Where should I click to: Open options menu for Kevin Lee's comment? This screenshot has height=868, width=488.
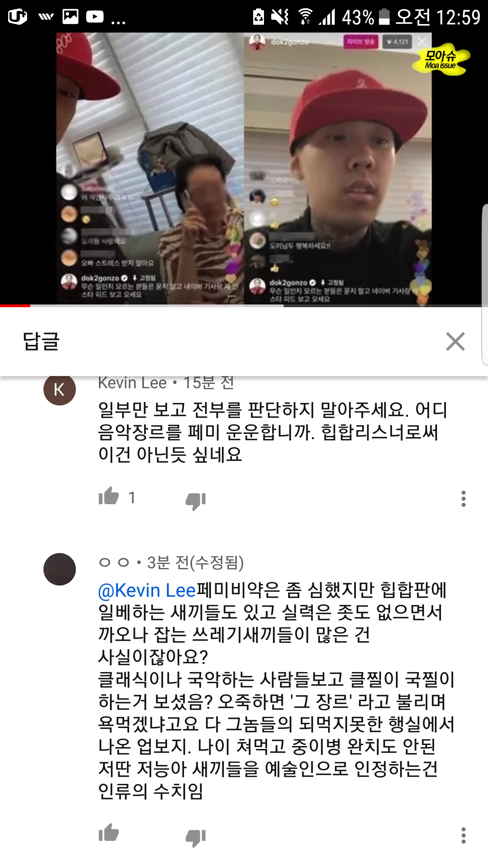point(463,498)
